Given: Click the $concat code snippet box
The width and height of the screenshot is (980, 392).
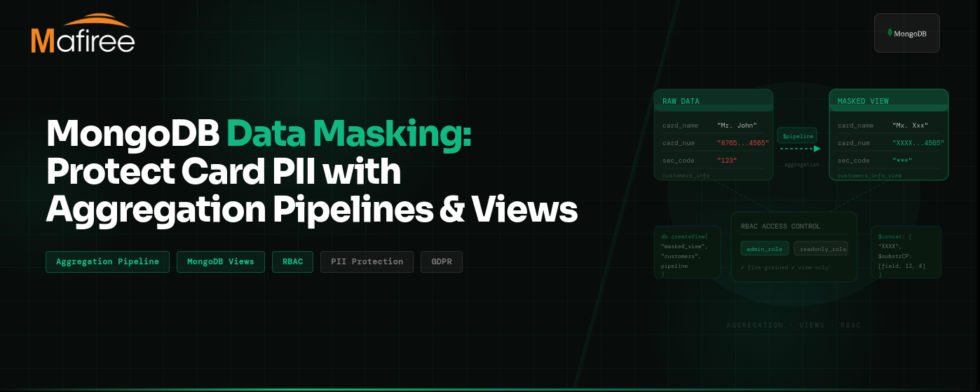Looking at the screenshot, I should coord(905,252).
